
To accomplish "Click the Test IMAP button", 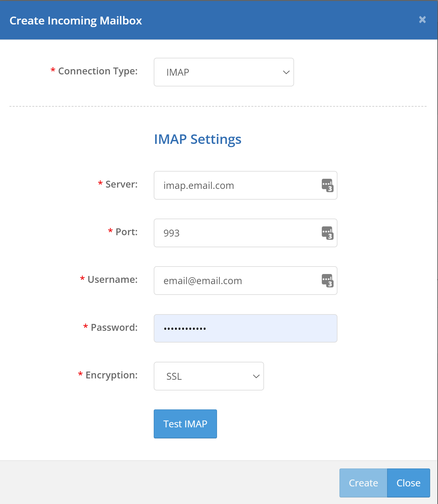I will point(185,424).
